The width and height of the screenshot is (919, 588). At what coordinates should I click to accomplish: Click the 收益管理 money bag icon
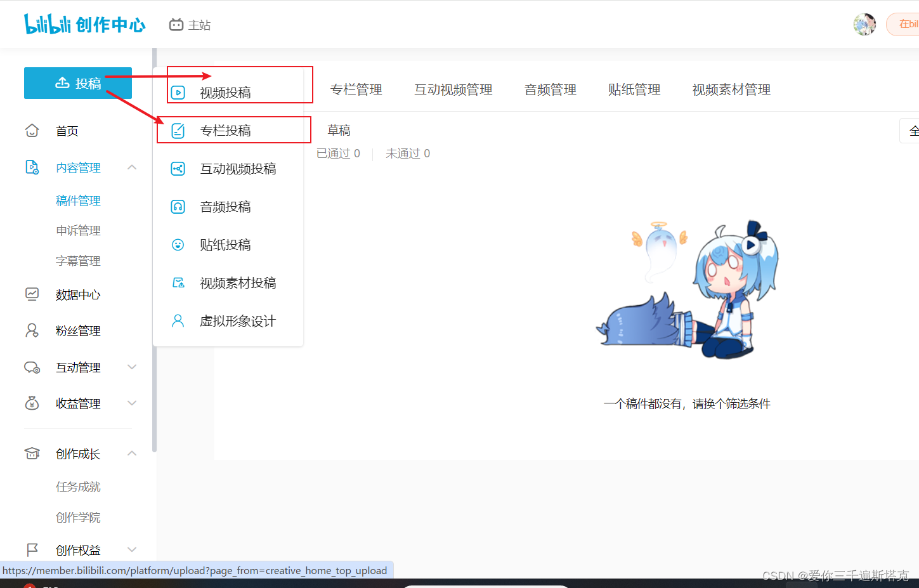coord(32,403)
